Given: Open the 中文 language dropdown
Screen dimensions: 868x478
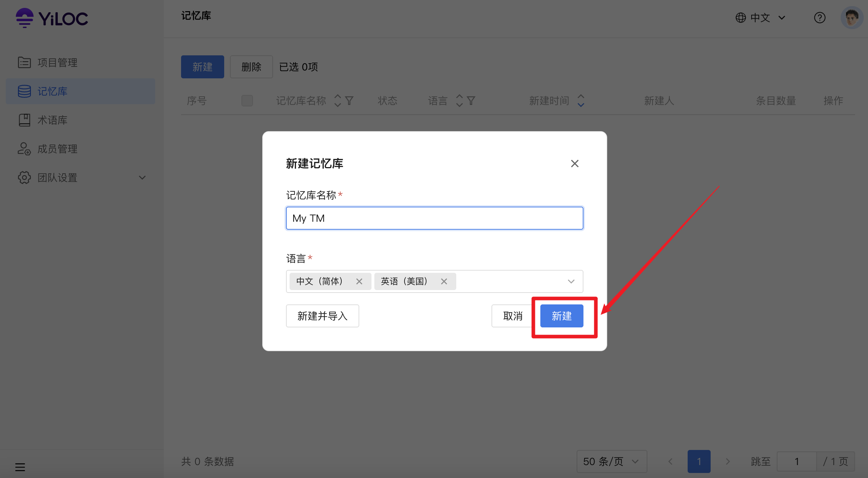Looking at the screenshot, I should tap(760, 18).
